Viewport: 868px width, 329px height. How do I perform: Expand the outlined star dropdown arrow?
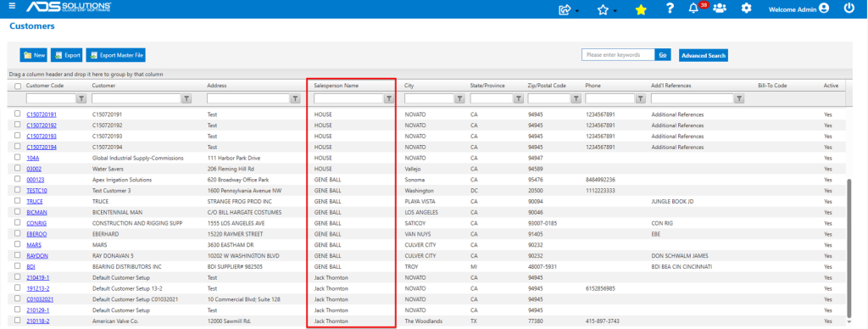pos(615,11)
